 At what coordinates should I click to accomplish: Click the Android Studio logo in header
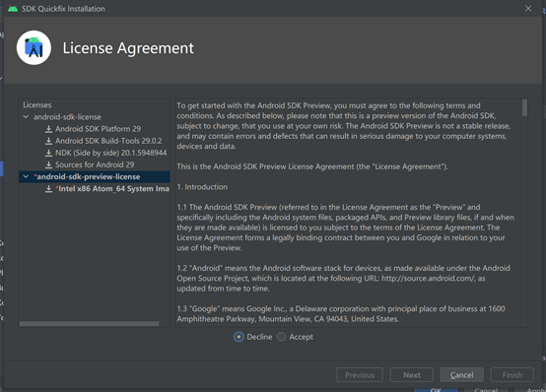point(34,47)
